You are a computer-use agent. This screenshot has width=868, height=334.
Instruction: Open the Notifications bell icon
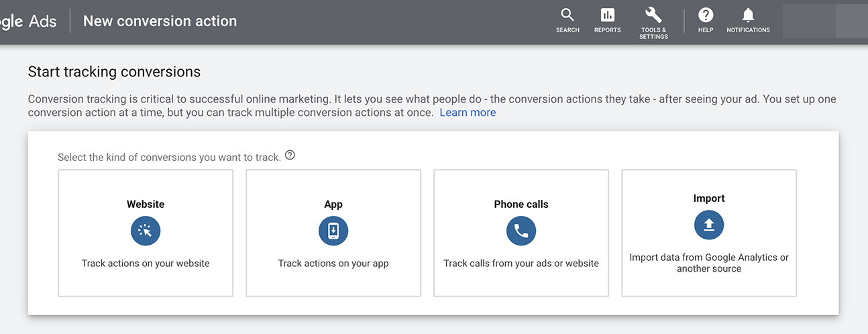pos(748,15)
